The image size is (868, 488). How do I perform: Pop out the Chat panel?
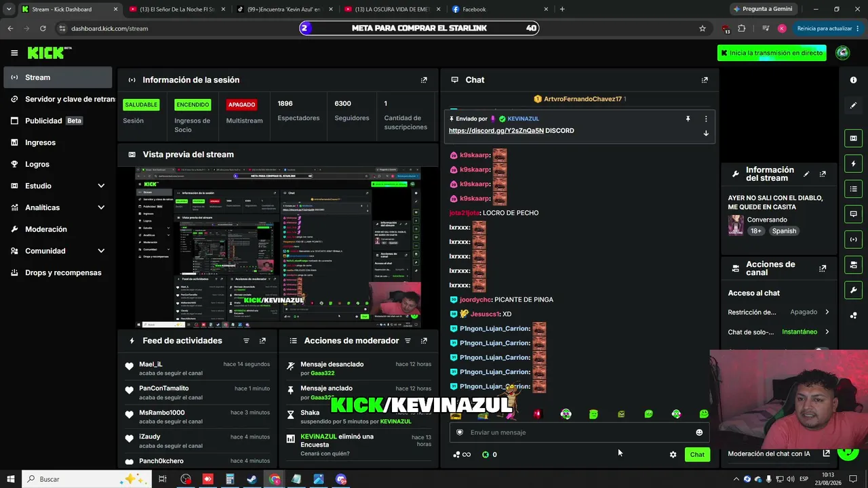(705, 80)
